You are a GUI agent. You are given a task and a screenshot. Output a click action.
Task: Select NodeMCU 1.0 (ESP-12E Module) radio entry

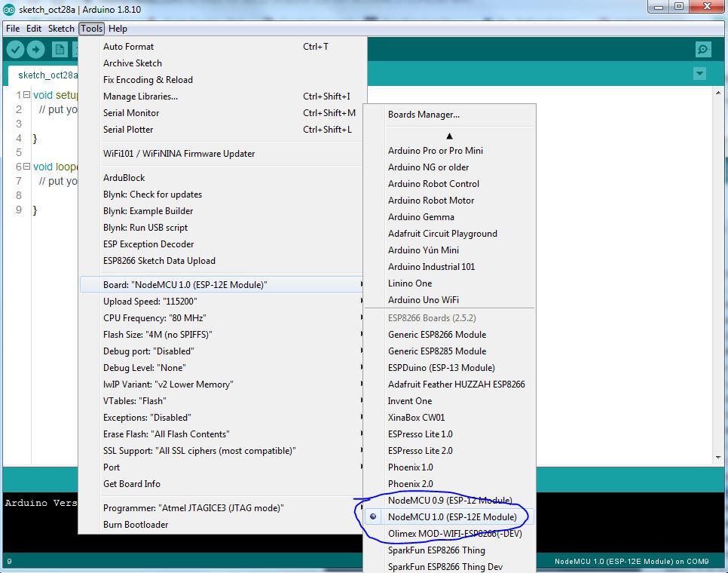pyautogui.click(x=449, y=516)
